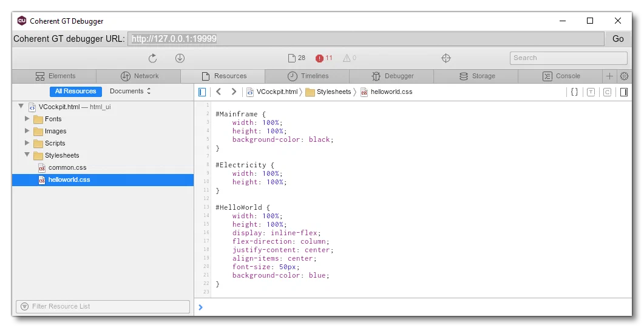The image size is (644, 328).
Task: Activate the element inspection crosshair
Action: (x=446, y=58)
